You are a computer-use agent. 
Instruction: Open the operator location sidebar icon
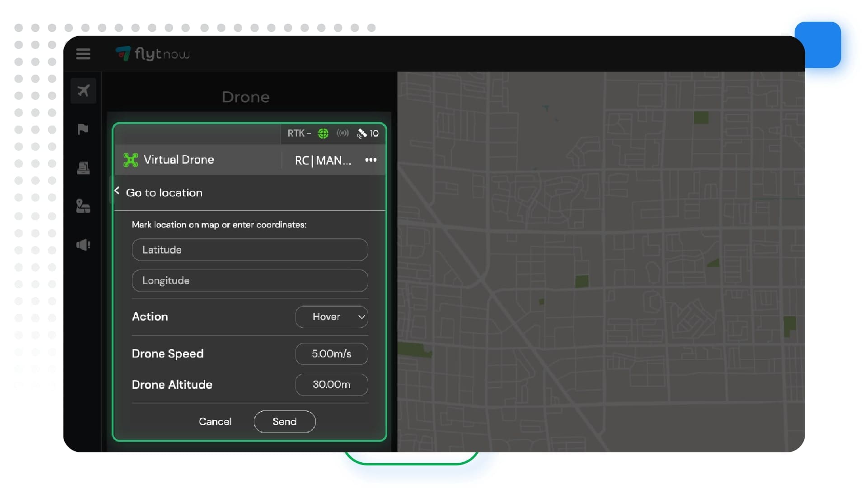pyautogui.click(x=83, y=206)
